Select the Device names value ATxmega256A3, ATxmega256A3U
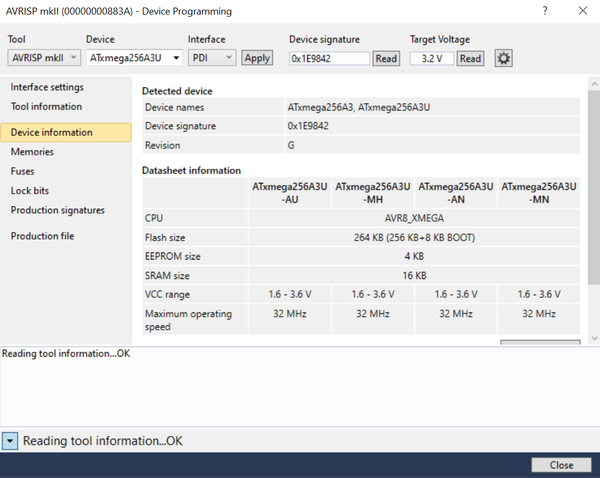Screen dimensions: 600x478 [359, 107]
